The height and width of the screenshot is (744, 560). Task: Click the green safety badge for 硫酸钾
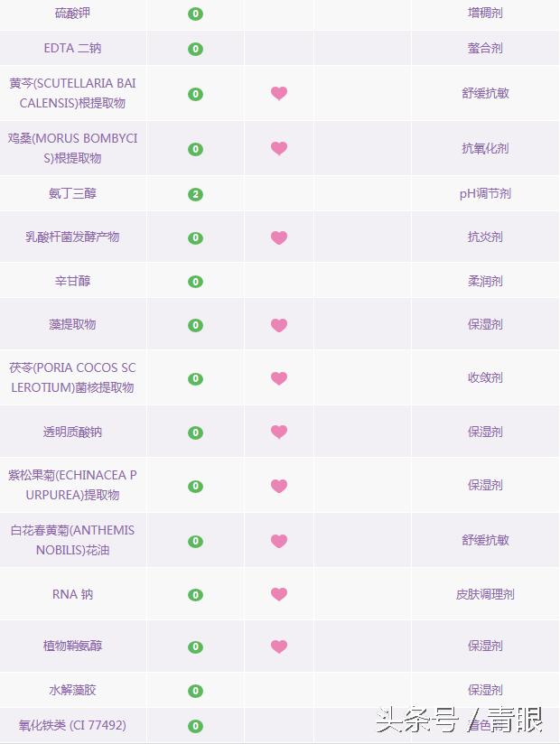(x=195, y=14)
